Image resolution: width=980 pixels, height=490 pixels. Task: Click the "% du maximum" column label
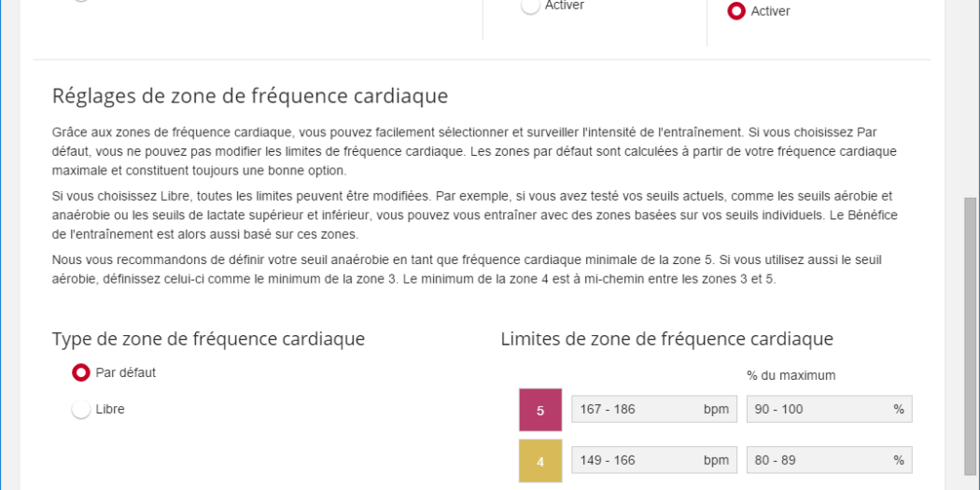pyautogui.click(x=791, y=375)
